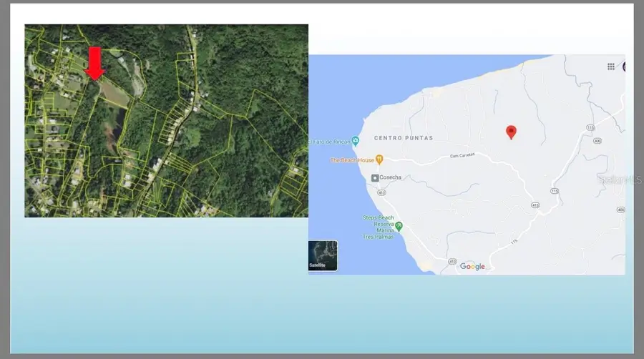Image resolution: width=644 pixels, height=359 pixels.
Task: Select the El Faro de Rincón teal marker icon
Action: [x=355, y=142]
